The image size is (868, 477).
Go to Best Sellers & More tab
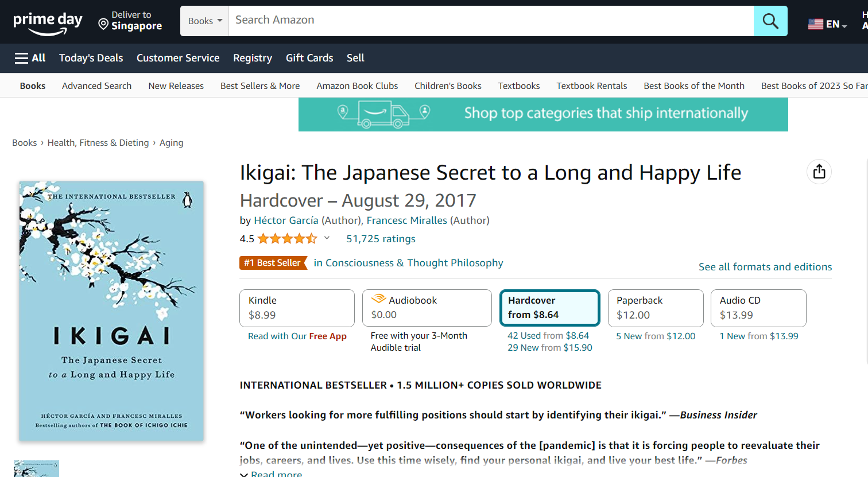tap(259, 86)
